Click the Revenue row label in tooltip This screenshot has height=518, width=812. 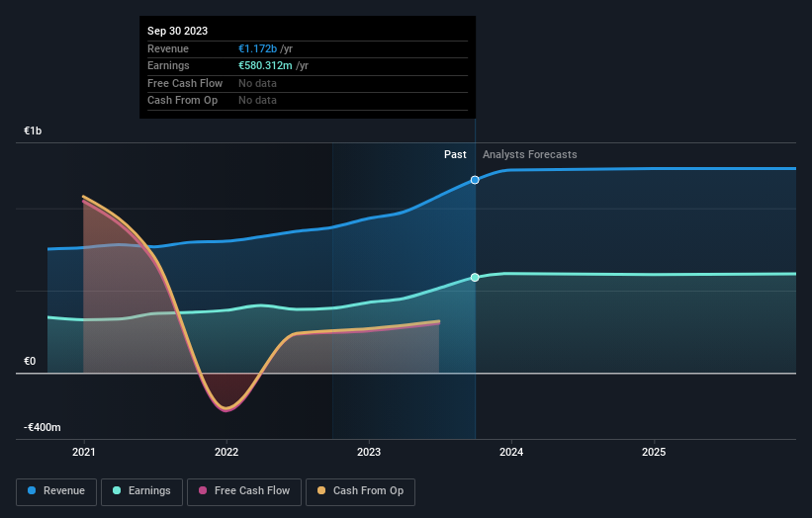[168, 48]
